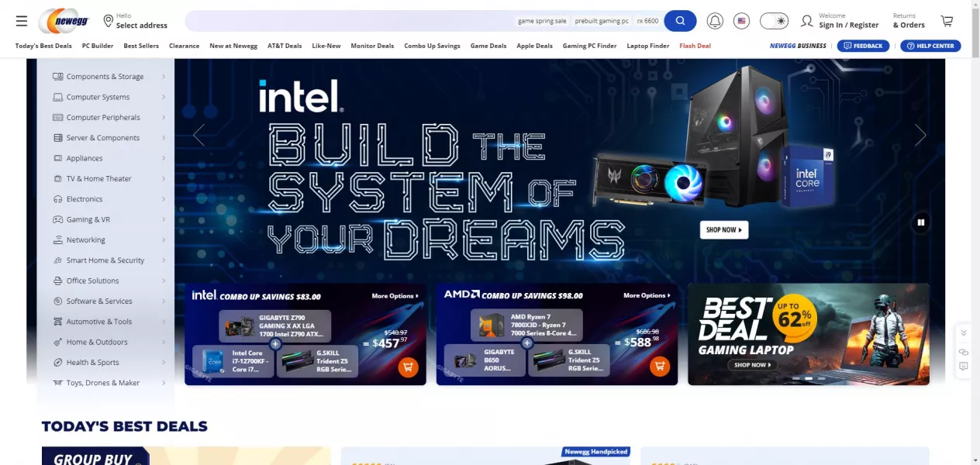Viewport: 980px width, 465px height.
Task: Select the delivery address location pin
Action: tap(108, 21)
